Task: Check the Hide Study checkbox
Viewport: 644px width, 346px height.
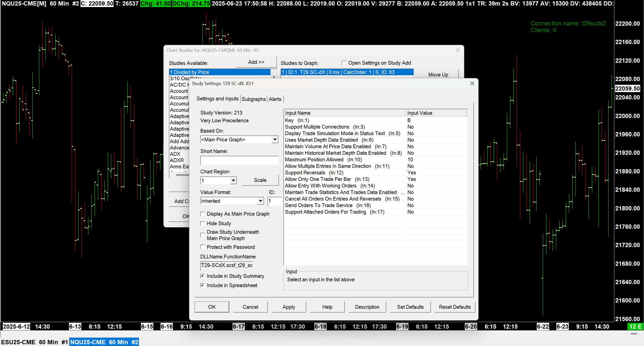Action: 203,223
